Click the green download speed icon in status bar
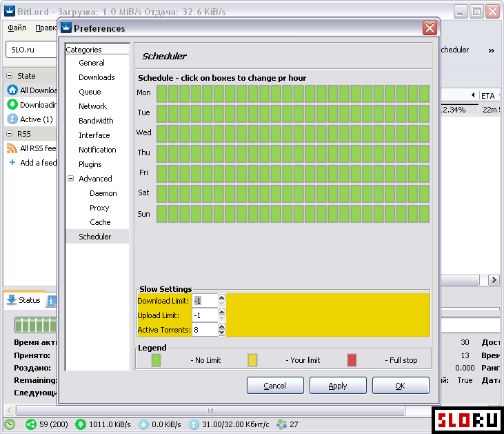The image size is (504, 434). pyautogui.click(x=81, y=424)
